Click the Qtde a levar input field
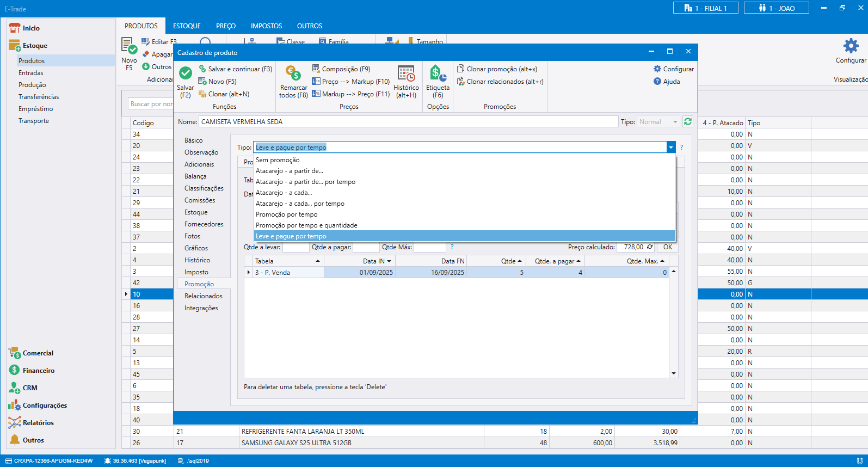868x467 pixels. (296, 247)
